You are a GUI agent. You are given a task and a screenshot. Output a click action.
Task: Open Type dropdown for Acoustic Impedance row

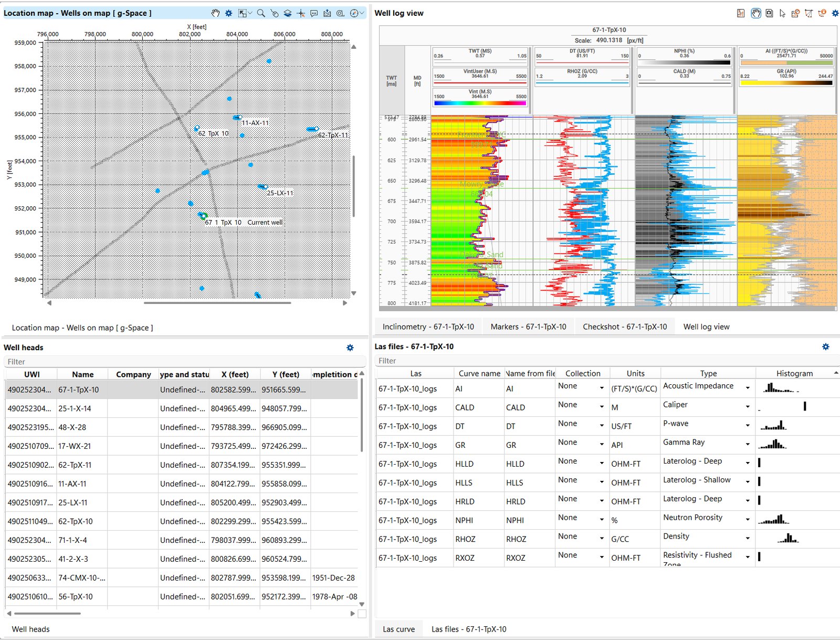748,388
